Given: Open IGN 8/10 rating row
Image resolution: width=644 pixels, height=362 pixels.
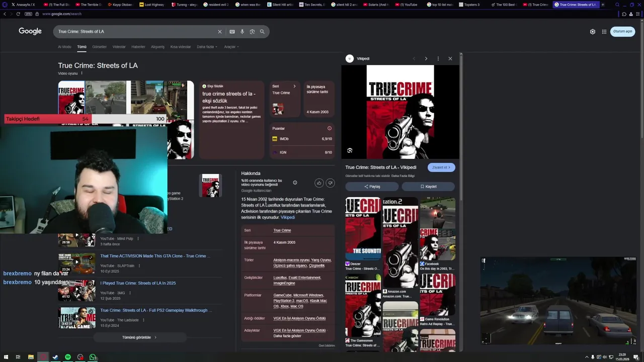Looking at the screenshot, I should [302, 152].
